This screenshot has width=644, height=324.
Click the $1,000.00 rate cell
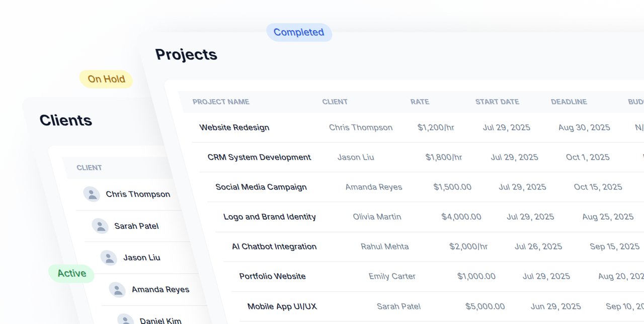coord(476,276)
